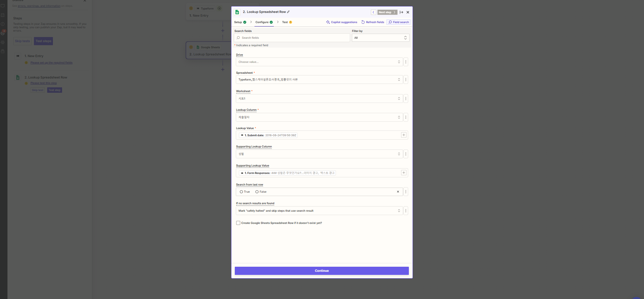644x299 pixels.
Task: Expand panel with the arrow-to-bar icon
Action: (401, 12)
